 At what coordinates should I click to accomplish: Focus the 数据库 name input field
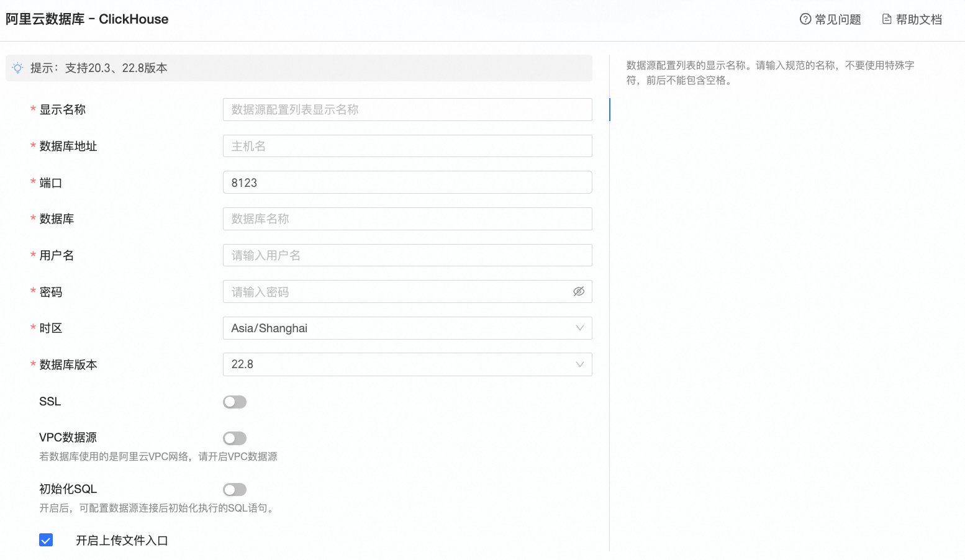tap(407, 219)
